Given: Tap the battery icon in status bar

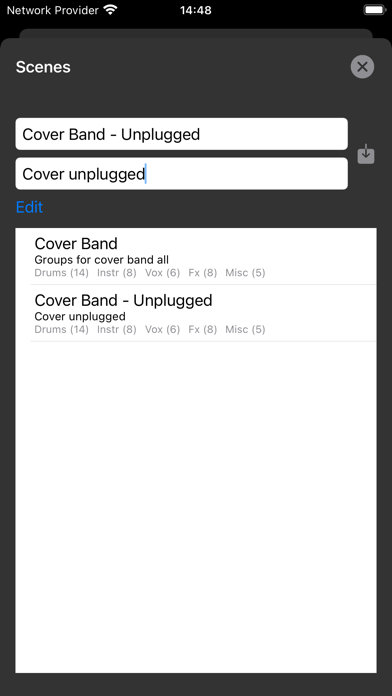Looking at the screenshot, I should coord(375,10).
